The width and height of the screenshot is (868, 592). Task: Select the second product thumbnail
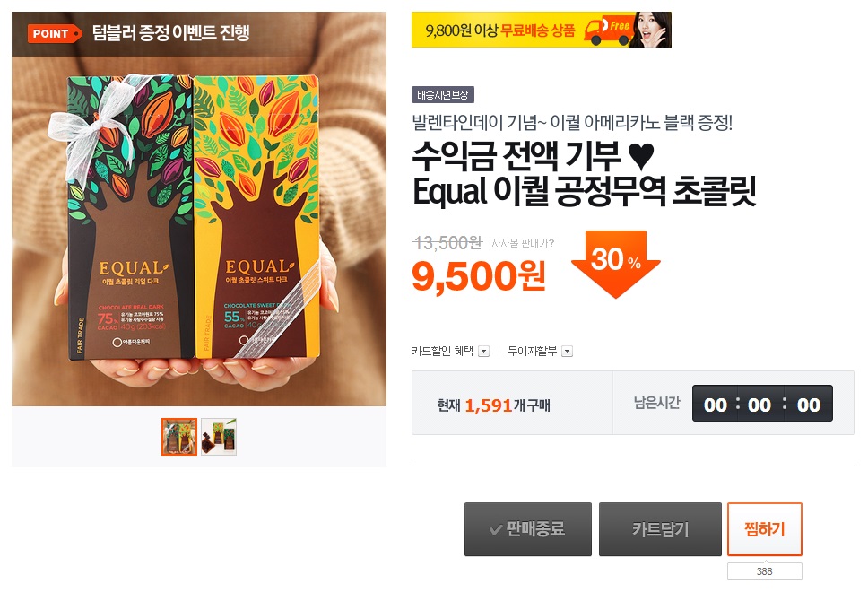pyautogui.click(x=219, y=437)
